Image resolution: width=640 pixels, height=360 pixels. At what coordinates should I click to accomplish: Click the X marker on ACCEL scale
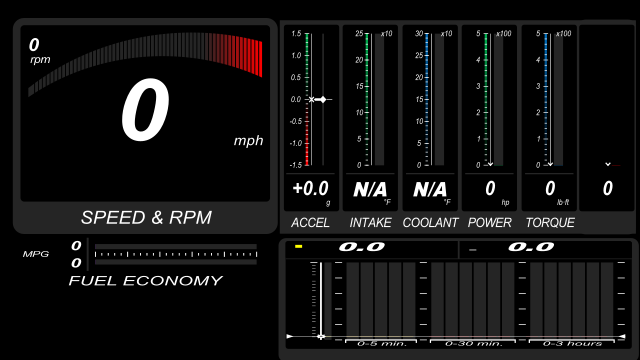click(x=311, y=99)
